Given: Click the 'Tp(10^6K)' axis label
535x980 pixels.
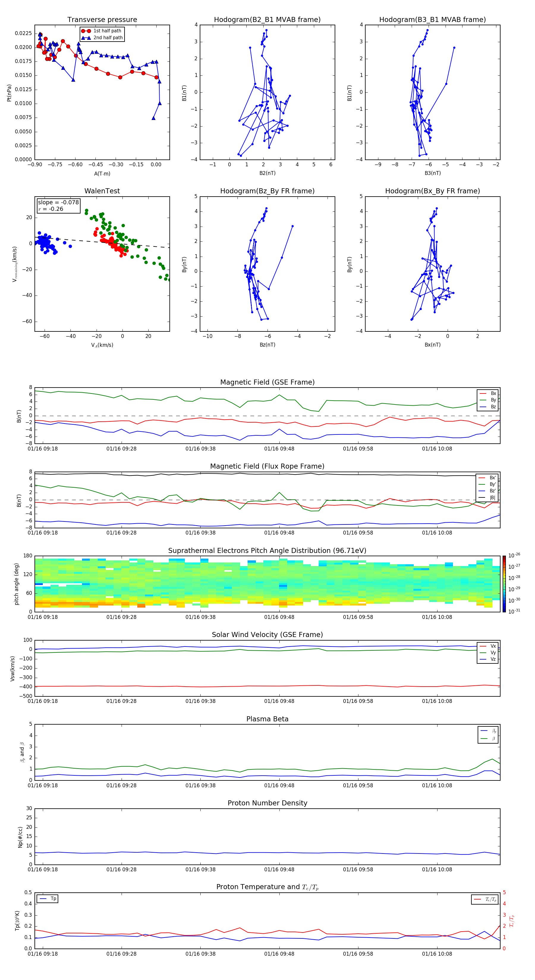Looking at the screenshot, I should [x=17, y=921].
